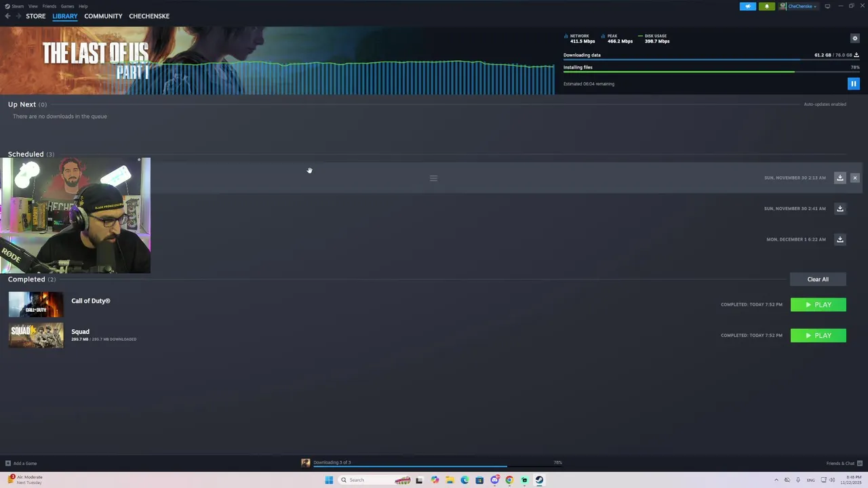Open the downloads settings gear

tap(855, 39)
